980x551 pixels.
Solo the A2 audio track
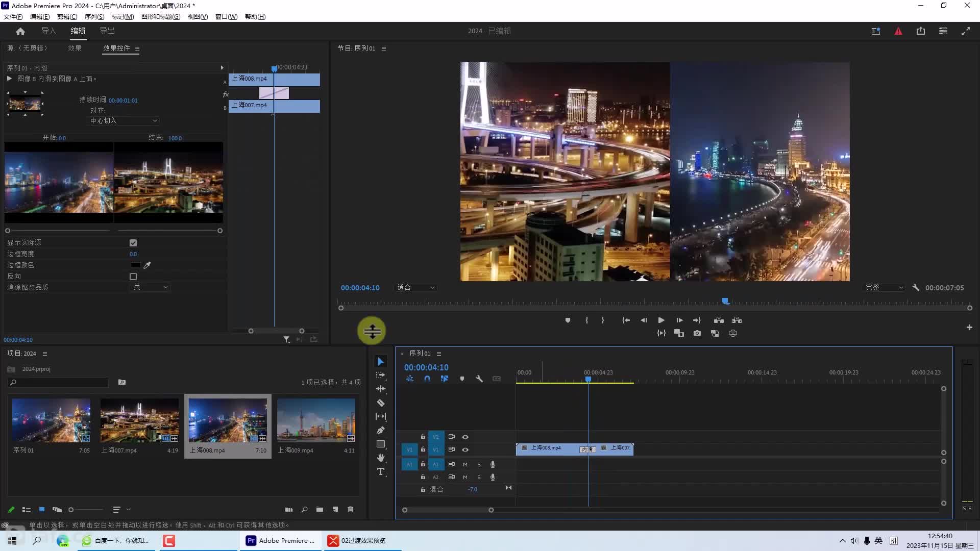coord(479,478)
